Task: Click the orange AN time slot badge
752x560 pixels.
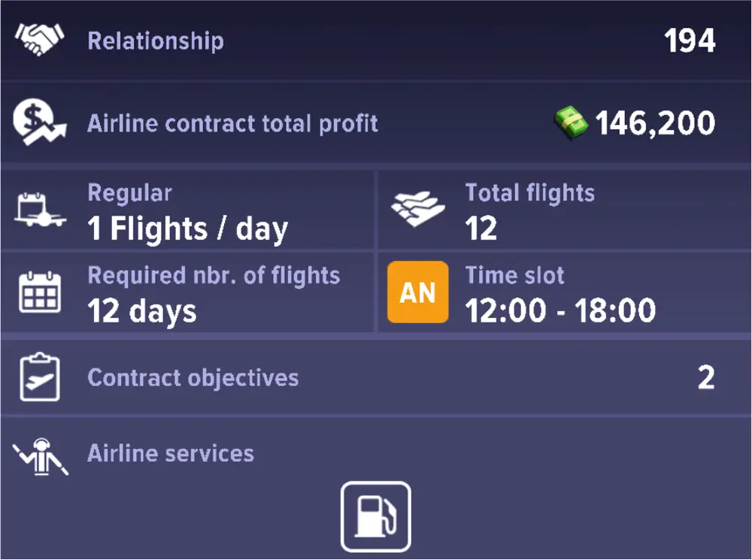Action: (x=417, y=292)
